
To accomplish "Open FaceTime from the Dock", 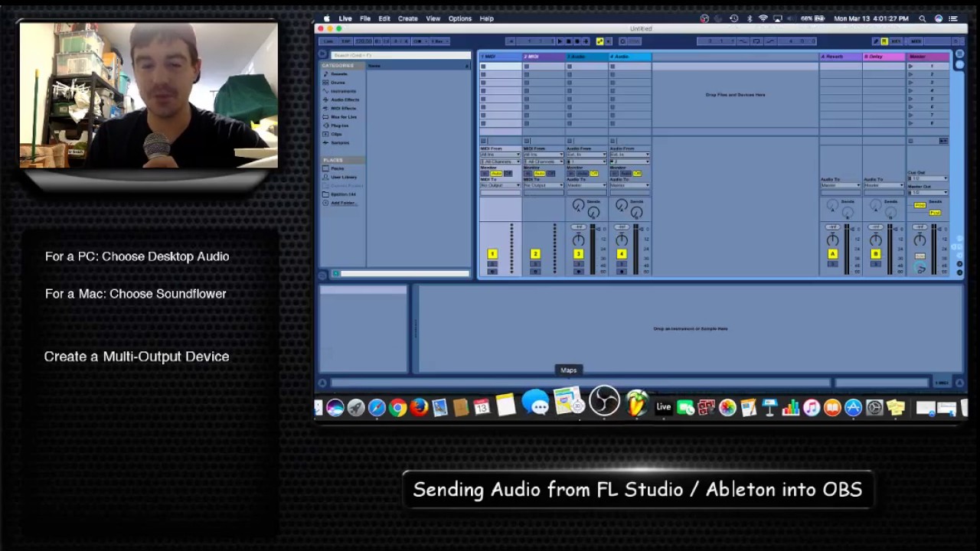I will 685,408.
